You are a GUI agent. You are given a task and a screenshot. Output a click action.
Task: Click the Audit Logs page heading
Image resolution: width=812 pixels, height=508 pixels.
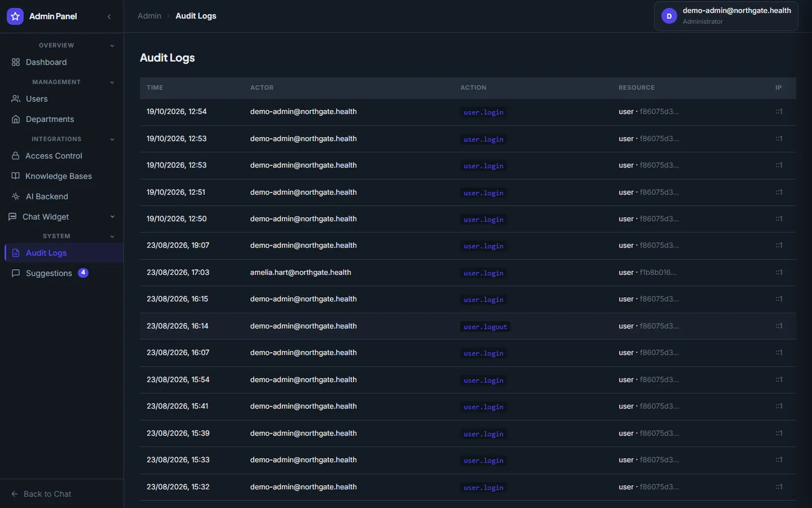click(x=167, y=57)
